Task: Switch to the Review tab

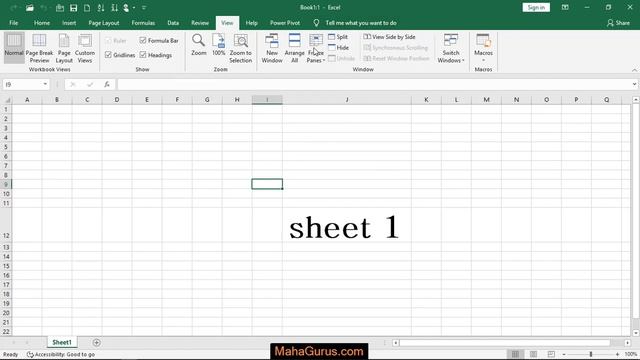Action: tap(200, 23)
